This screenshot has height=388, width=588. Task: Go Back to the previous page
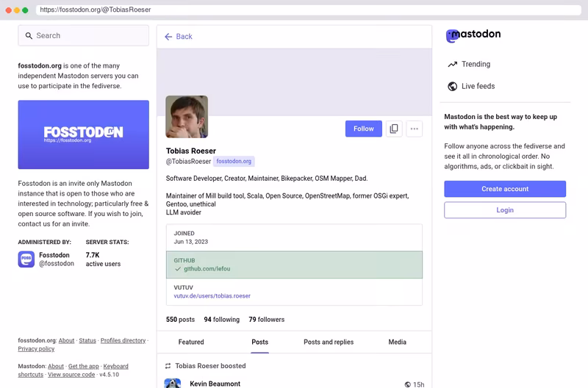pyautogui.click(x=179, y=36)
